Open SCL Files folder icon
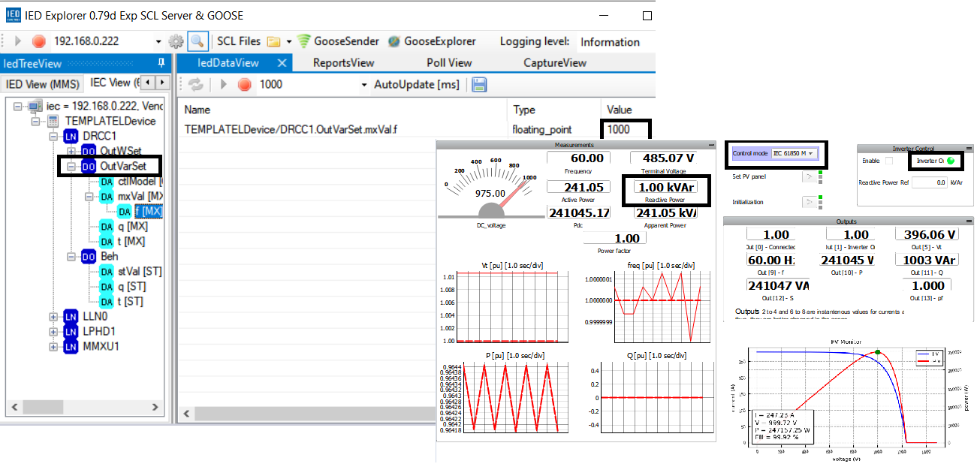980x473 pixels. 273,41
